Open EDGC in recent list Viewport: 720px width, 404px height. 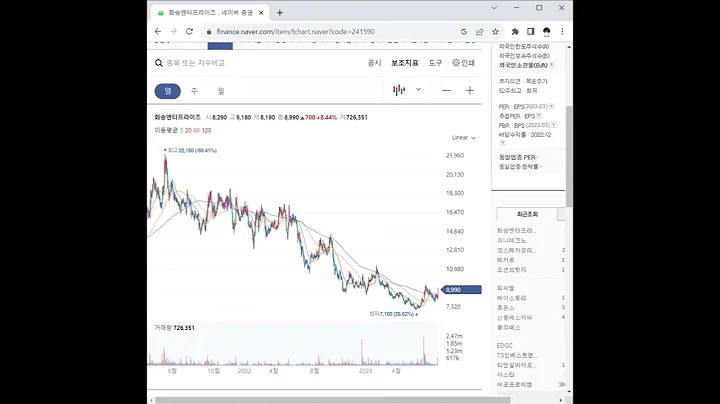tap(505, 346)
